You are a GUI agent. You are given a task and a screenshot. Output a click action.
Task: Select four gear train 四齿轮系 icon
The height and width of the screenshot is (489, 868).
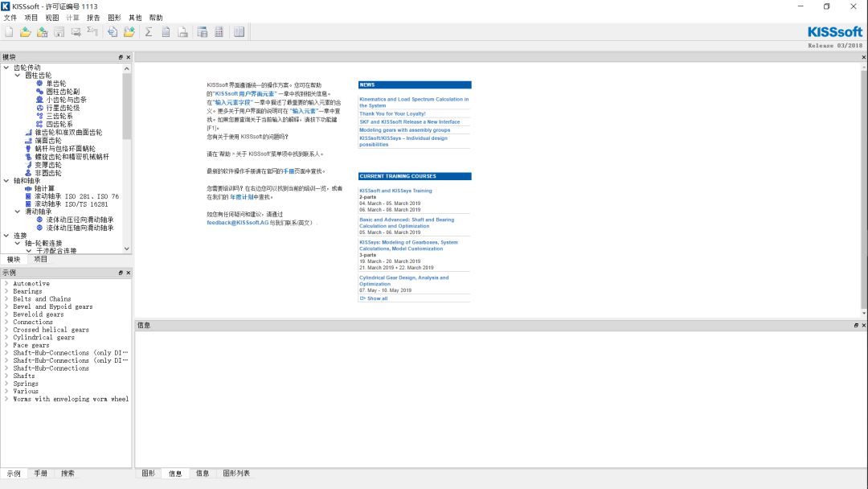(x=40, y=124)
